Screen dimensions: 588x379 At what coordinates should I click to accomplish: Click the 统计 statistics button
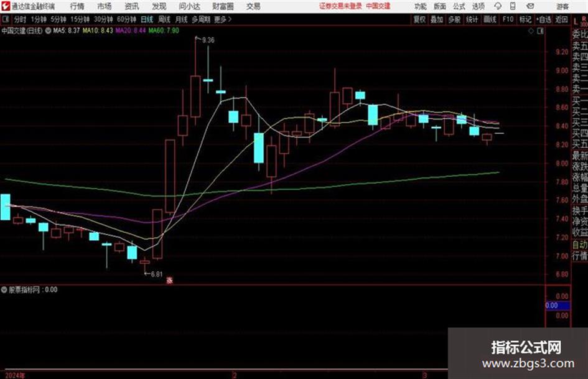coord(472,19)
